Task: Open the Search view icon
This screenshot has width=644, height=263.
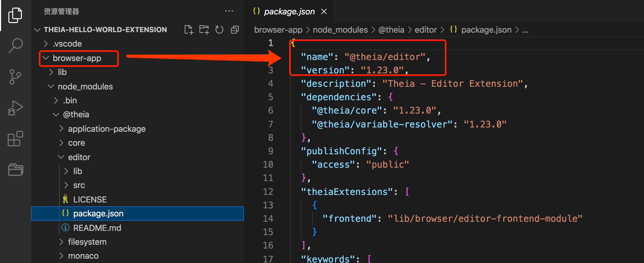Action: pyautogui.click(x=16, y=46)
